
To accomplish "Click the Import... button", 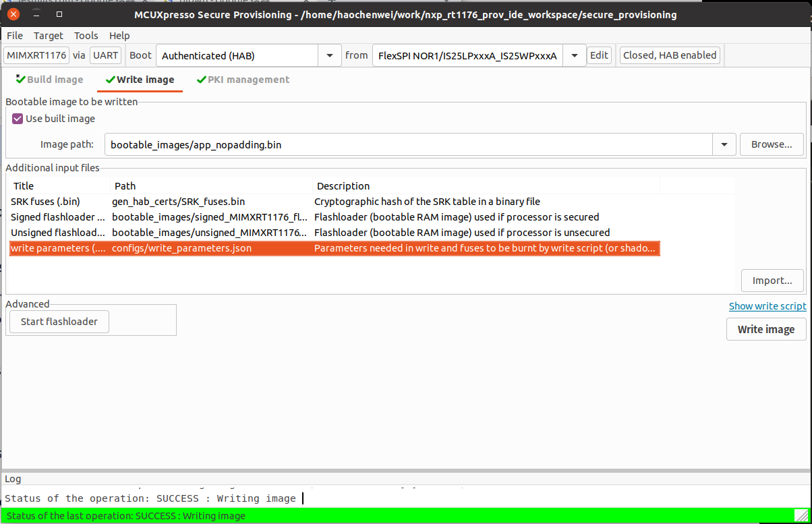I will pos(772,281).
